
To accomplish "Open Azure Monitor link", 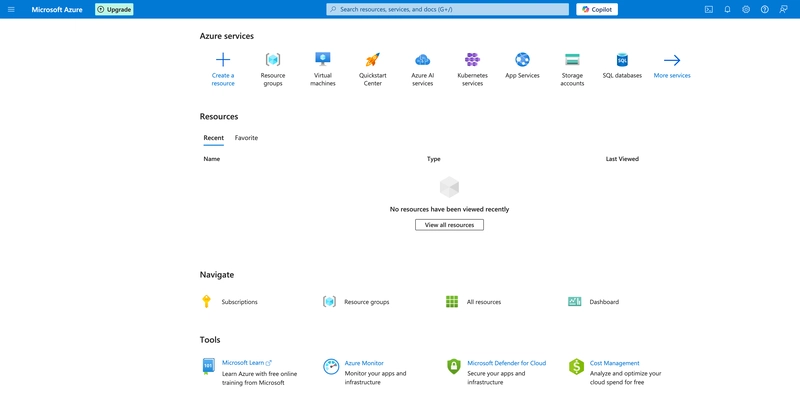I will pyautogui.click(x=364, y=363).
